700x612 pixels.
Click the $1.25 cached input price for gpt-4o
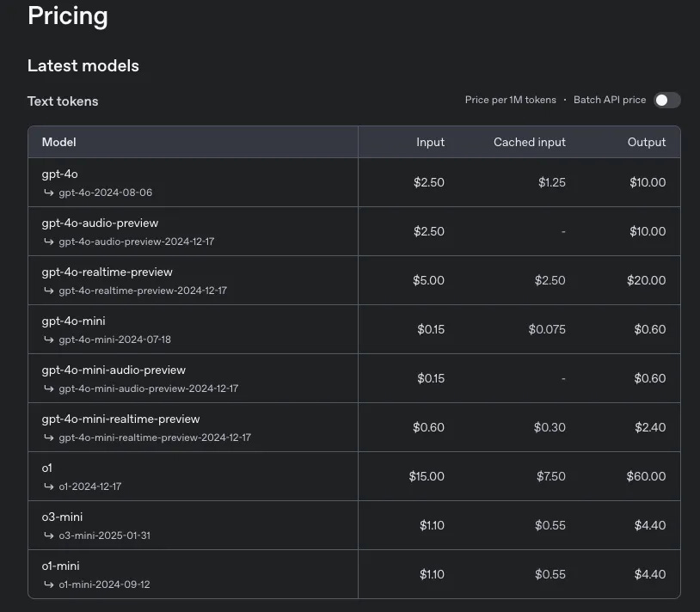click(x=552, y=182)
